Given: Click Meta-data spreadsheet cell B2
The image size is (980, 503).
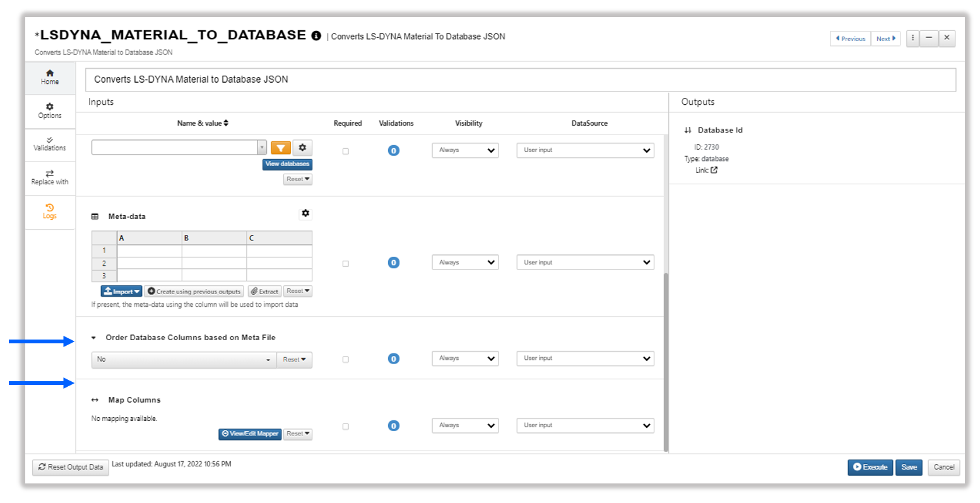Looking at the screenshot, I should (215, 263).
